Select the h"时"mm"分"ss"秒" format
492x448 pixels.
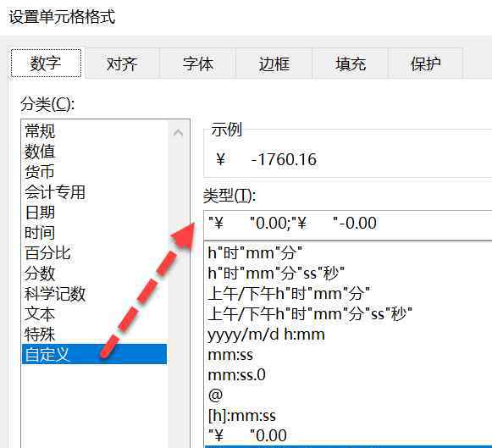coord(276,273)
